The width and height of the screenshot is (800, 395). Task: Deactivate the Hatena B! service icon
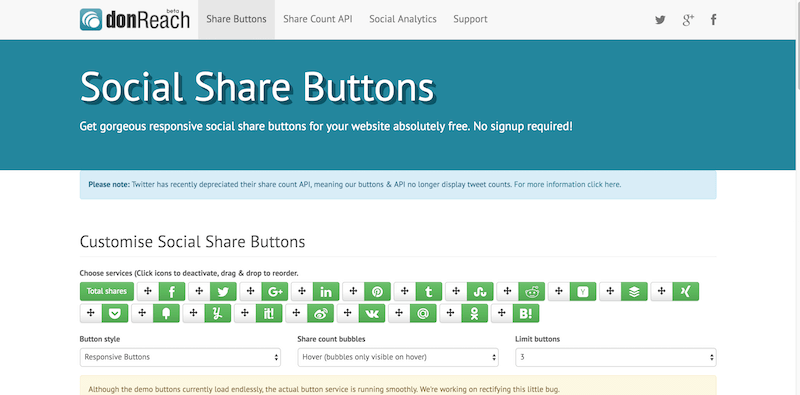pyautogui.click(x=527, y=313)
